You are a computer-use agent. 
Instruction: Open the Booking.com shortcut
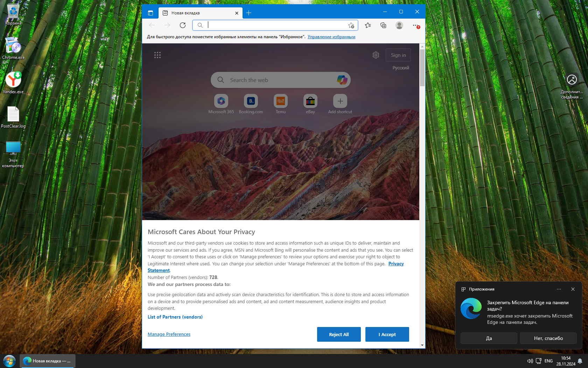pyautogui.click(x=251, y=104)
